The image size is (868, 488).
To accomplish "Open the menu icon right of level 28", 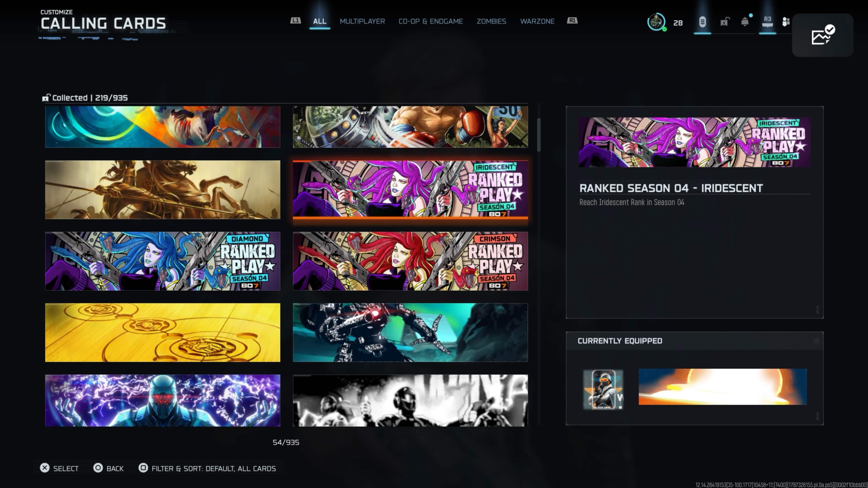I will [702, 22].
